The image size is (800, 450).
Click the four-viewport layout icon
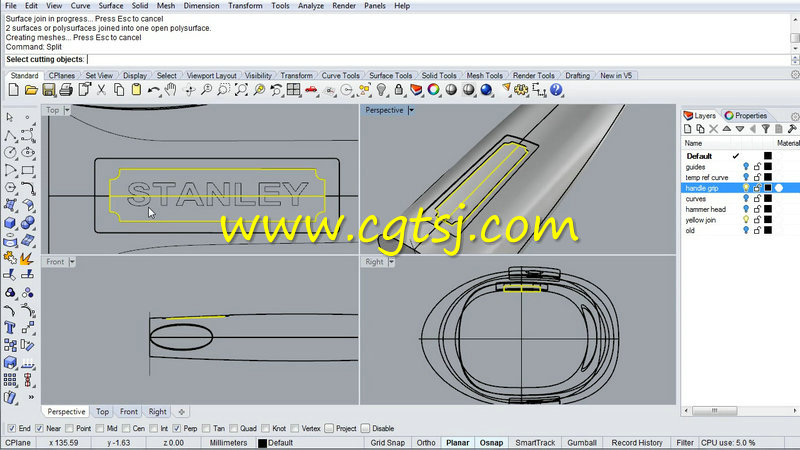[293, 90]
